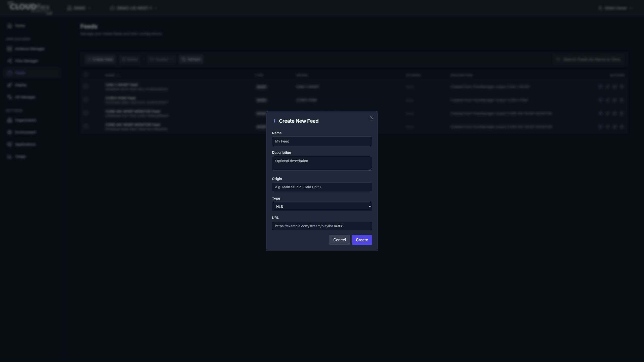Open the Type dropdown set to HLS
The width and height of the screenshot is (644, 362).
tap(322, 207)
